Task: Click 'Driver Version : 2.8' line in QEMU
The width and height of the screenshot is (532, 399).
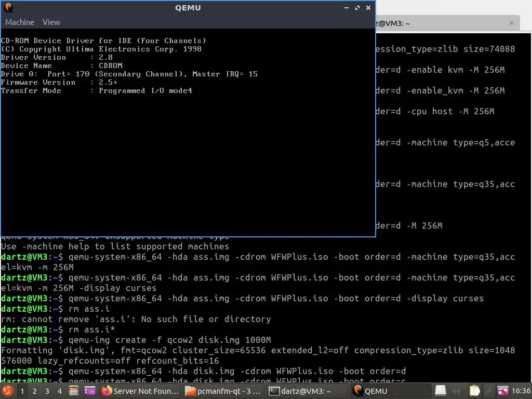Action: point(57,57)
